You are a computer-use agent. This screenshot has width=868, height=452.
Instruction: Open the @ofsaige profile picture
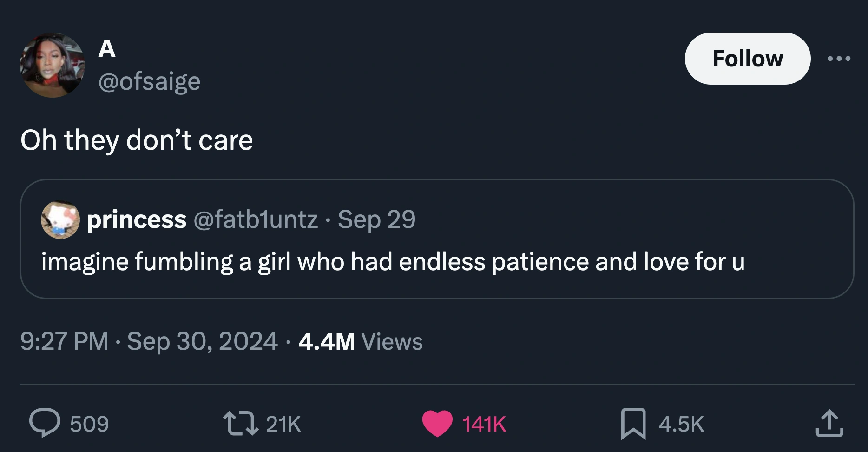(x=53, y=65)
